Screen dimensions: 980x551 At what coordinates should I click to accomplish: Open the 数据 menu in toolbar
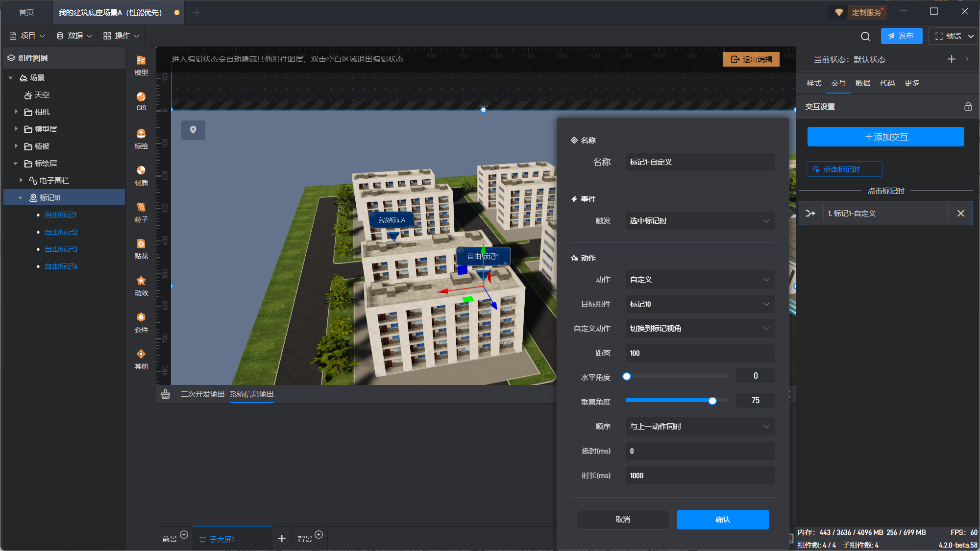(x=74, y=36)
